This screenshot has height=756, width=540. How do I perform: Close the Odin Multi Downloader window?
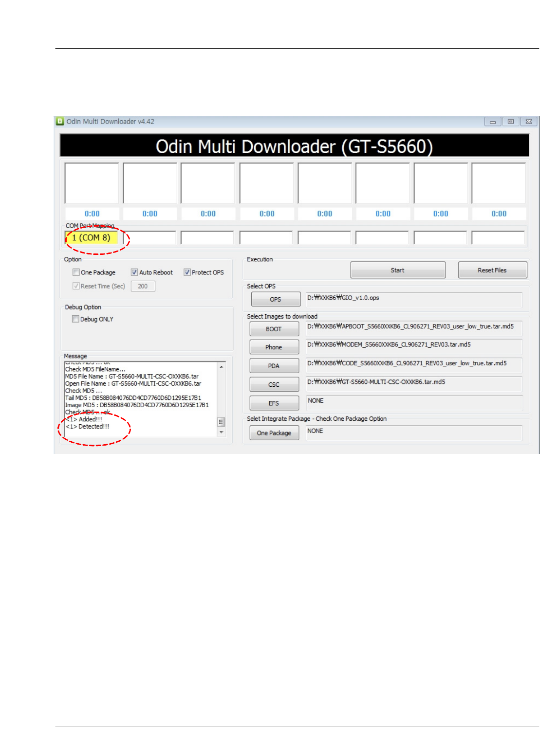tap(529, 122)
